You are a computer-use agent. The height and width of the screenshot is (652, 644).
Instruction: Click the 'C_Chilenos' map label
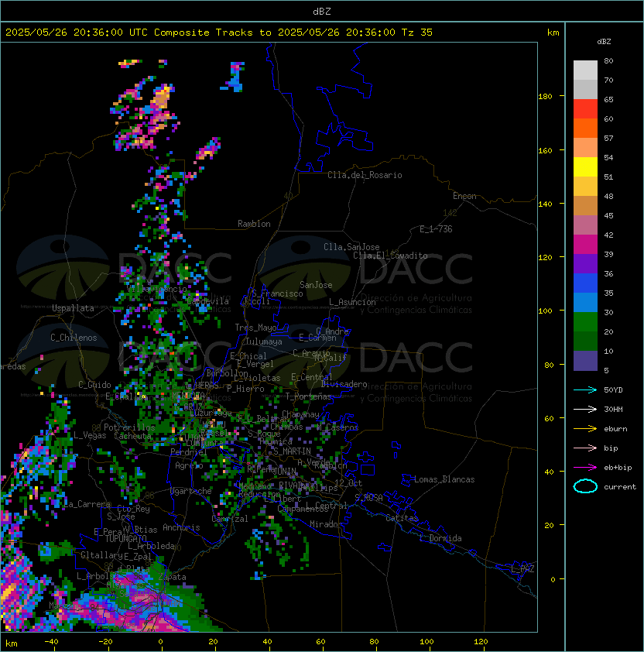[x=74, y=338]
